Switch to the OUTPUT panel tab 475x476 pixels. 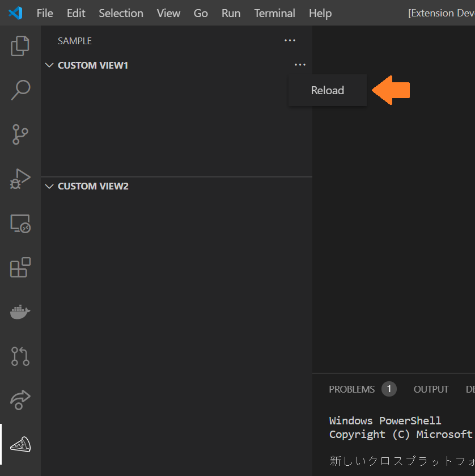coord(431,389)
